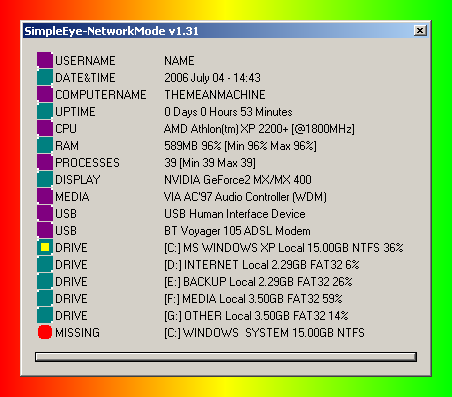This screenshot has width=452, height=397.
Task: Click the teal icon beside RAM
Action: click(x=45, y=145)
